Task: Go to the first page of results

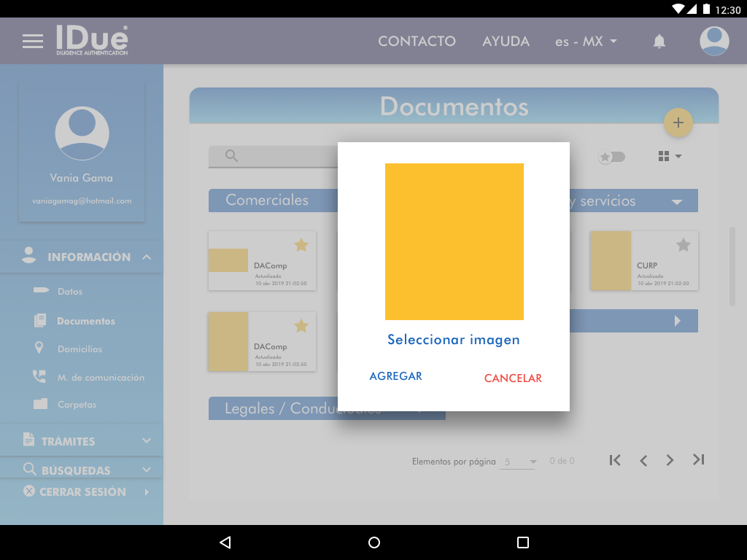Action: pos(615,460)
